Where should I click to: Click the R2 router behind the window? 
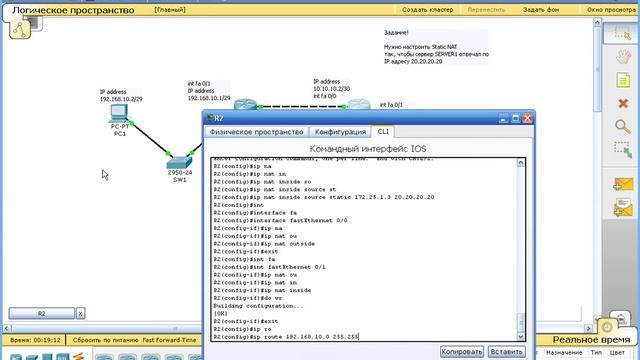tap(359, 104)
